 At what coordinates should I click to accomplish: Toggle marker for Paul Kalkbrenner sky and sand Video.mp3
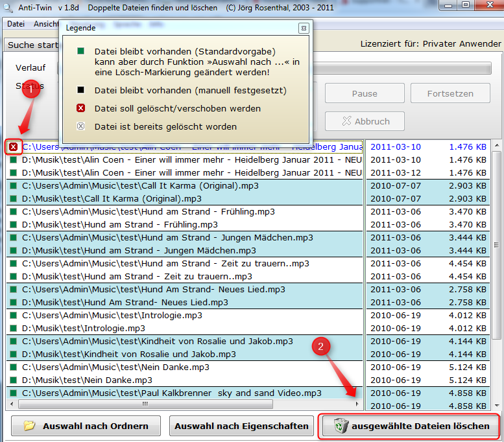(x=14, y=393)
